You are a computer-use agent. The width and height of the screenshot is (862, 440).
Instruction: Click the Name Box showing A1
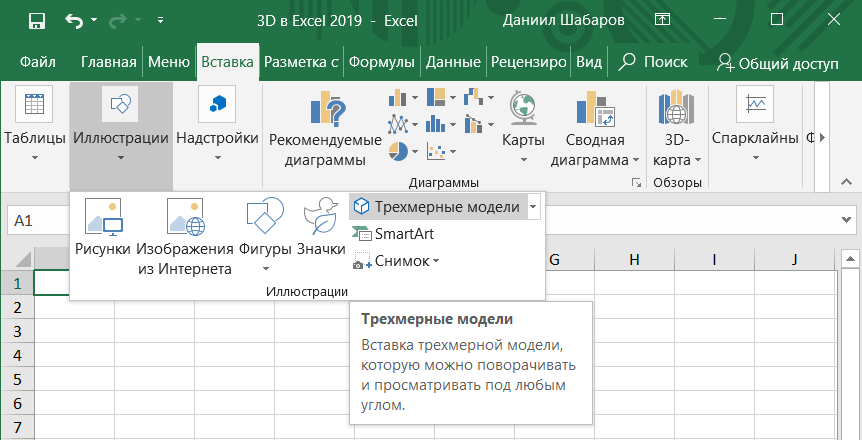coord(36,221)
